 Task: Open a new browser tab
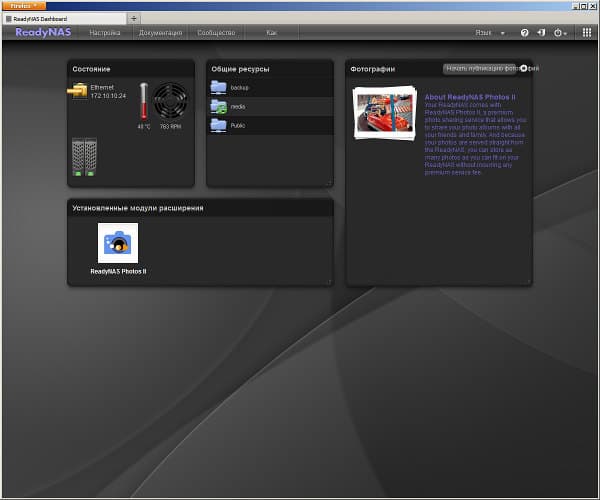click(x=134, y=18)
